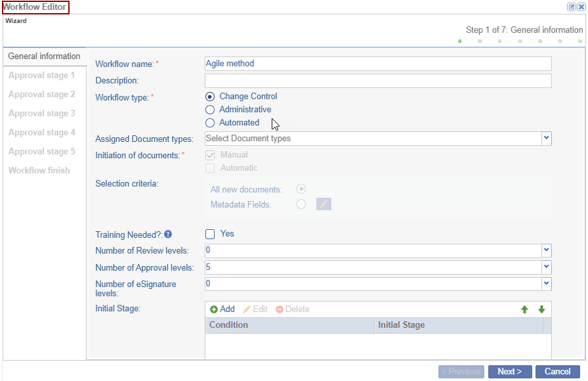Select the Automated workflow type

pos(210,123)
